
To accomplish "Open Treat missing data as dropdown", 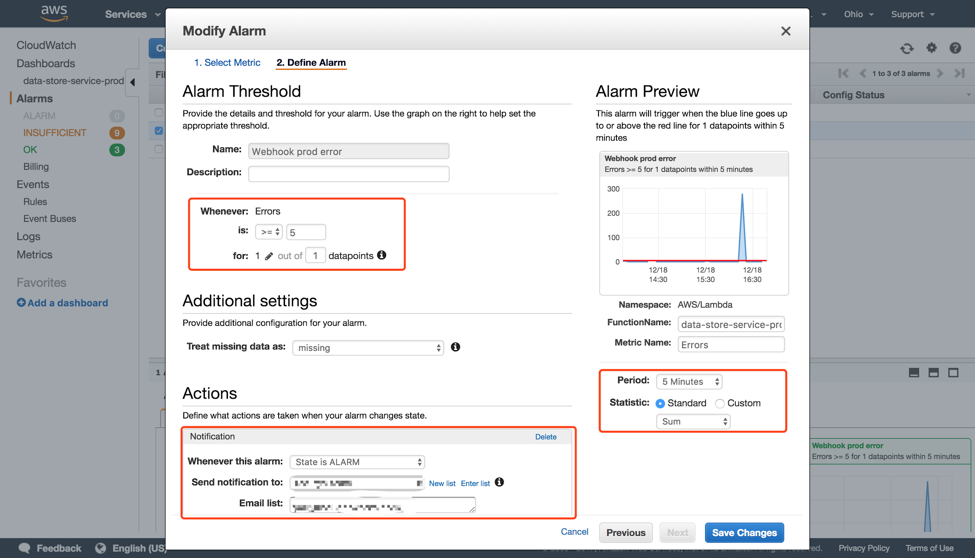I will point(368,348).
